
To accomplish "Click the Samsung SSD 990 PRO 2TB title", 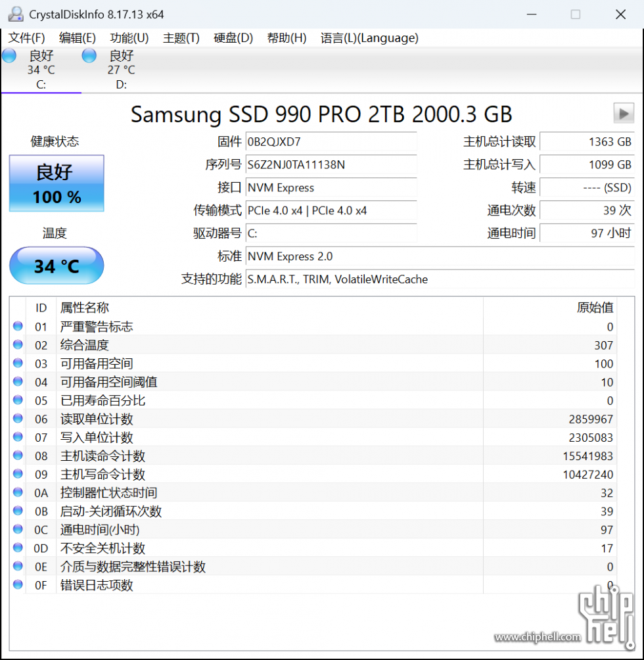I will point(321,114).
